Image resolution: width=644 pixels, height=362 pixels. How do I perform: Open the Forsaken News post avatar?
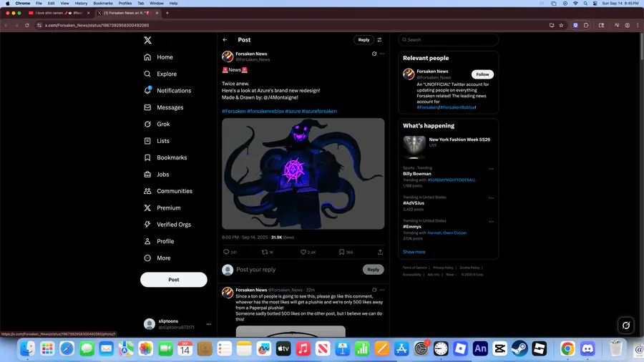click(228, 57)
